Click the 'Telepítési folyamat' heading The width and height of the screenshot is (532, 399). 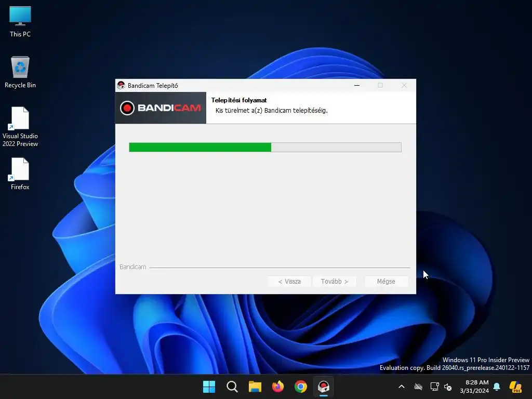click(239, 100)
